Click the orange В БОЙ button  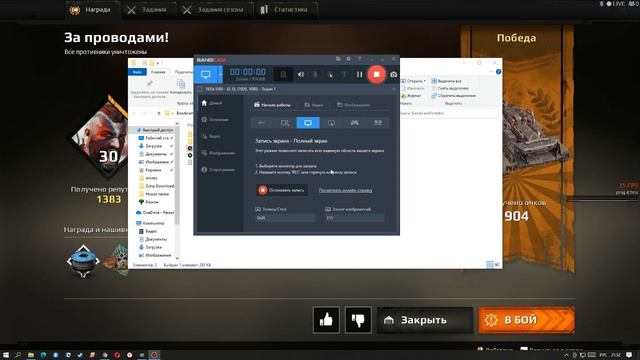point(527,320)
